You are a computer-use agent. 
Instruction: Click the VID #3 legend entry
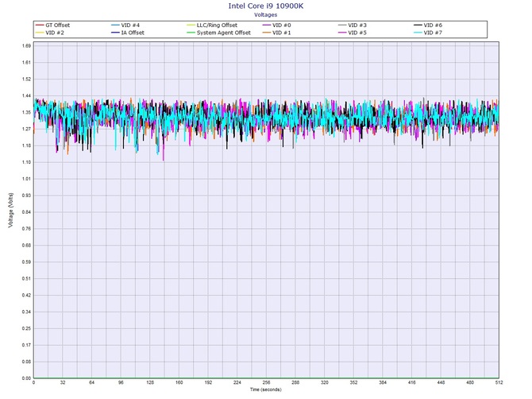pos(353,25)
